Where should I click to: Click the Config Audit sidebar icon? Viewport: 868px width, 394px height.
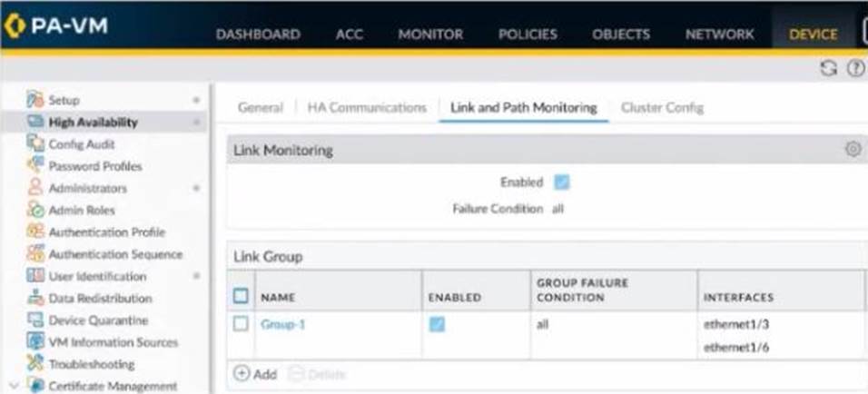[35, 143]
